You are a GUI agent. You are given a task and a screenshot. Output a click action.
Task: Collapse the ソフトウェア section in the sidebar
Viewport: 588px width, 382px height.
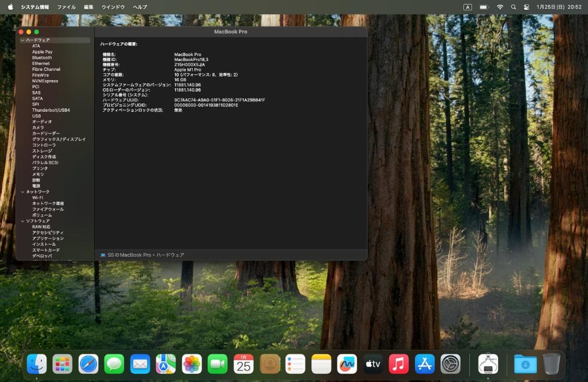click(22, 221)
